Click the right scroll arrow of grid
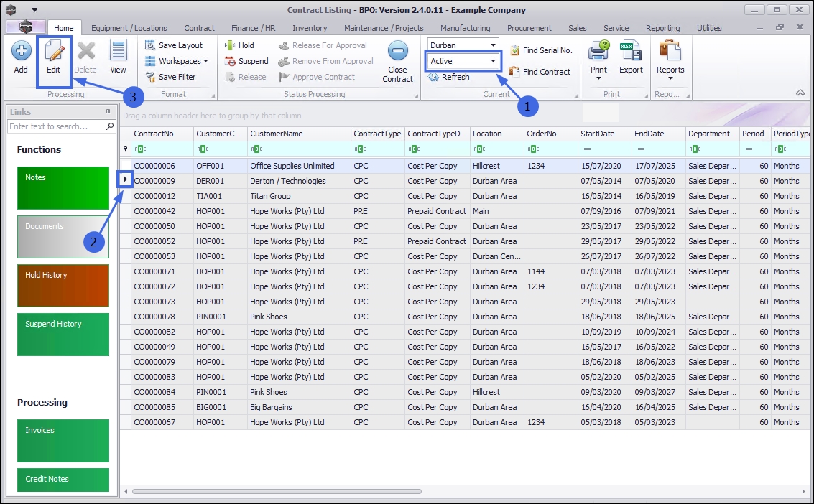 [x=804, y=491]
